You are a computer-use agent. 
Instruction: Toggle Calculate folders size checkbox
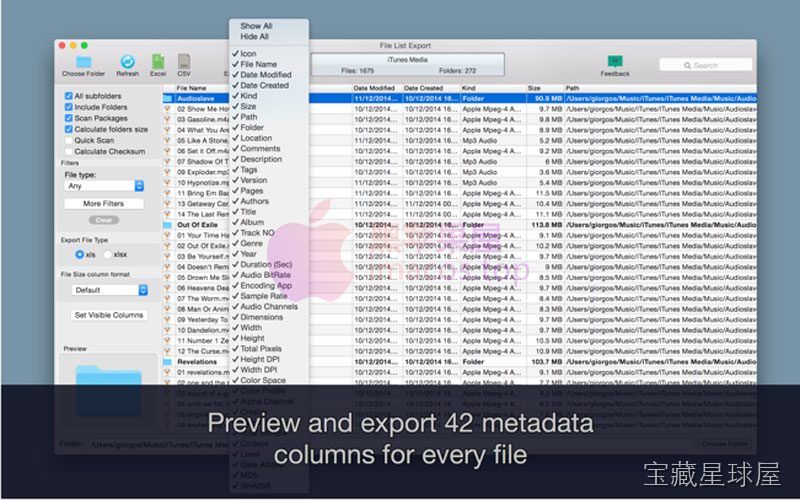pyautogui.click(x=68, y=129)
